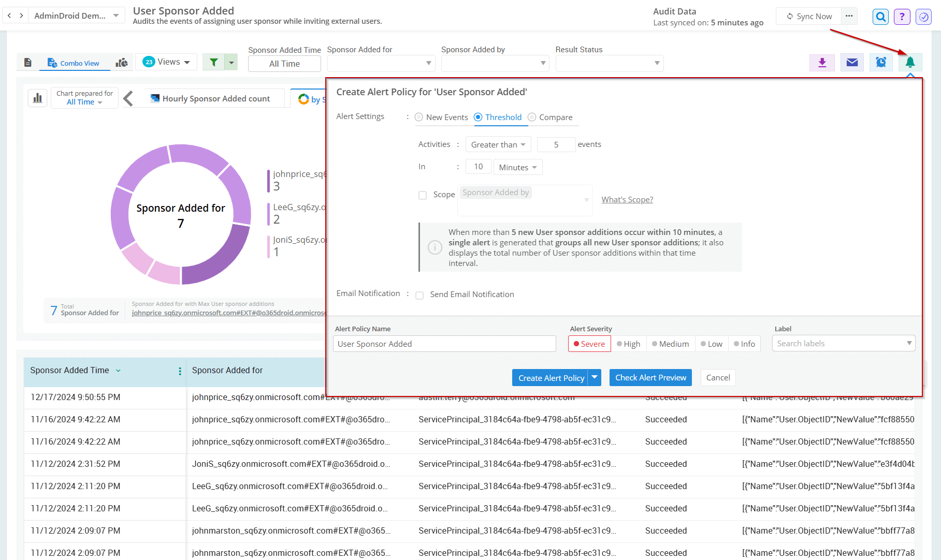941x560 pixels.
Task: Click the Check Alert Preview button
Action: pyautogui.click(x=650, y=378)
